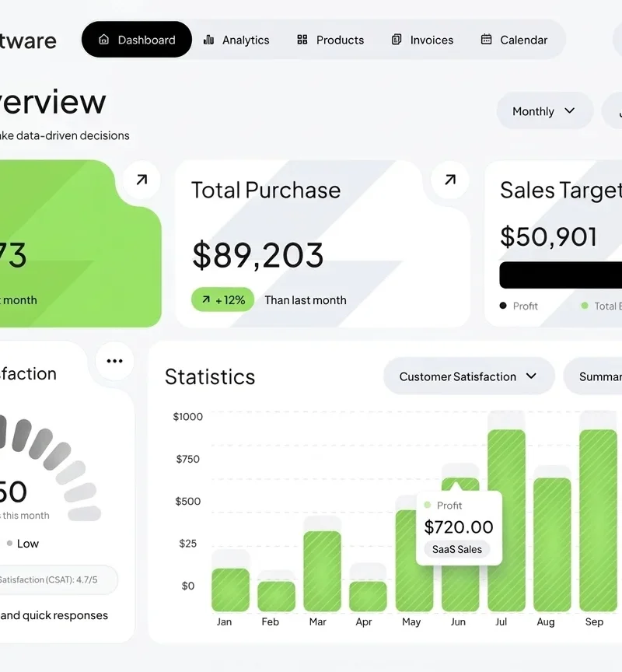
Task: Click the $89,203 amount
Action: click(258, 255)
